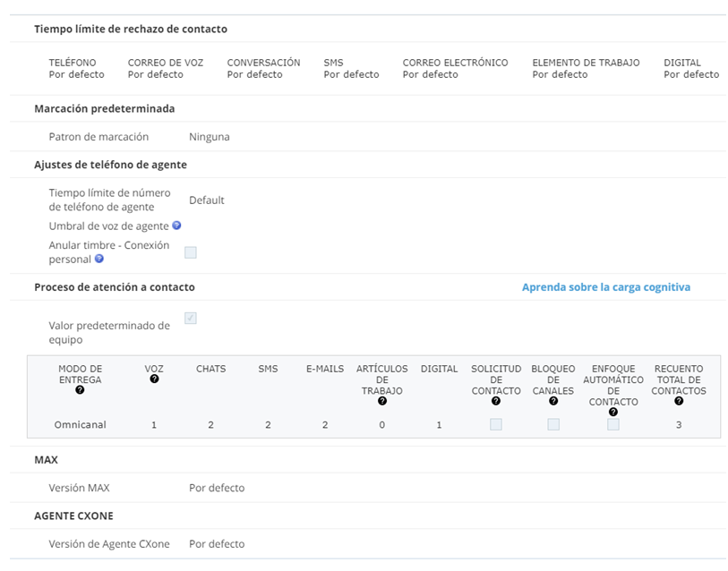Enable the Bloqueo de canales checkbox

pos(553,424)
